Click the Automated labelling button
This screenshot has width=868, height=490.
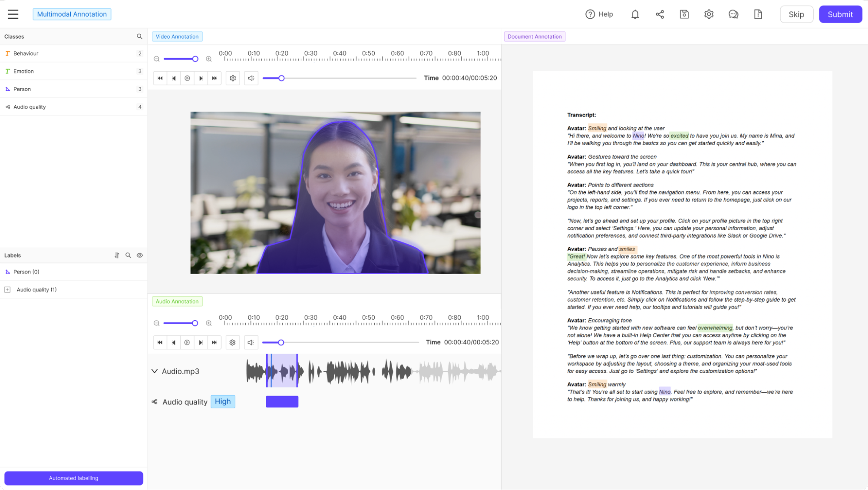click(73, 478)
